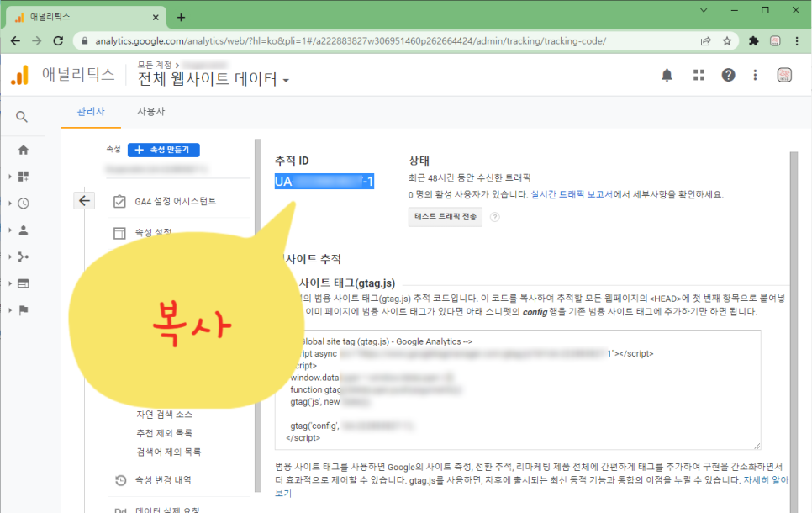Click the textarea resize handle corner
Screen dimensions: 812x513
(757, 446)
